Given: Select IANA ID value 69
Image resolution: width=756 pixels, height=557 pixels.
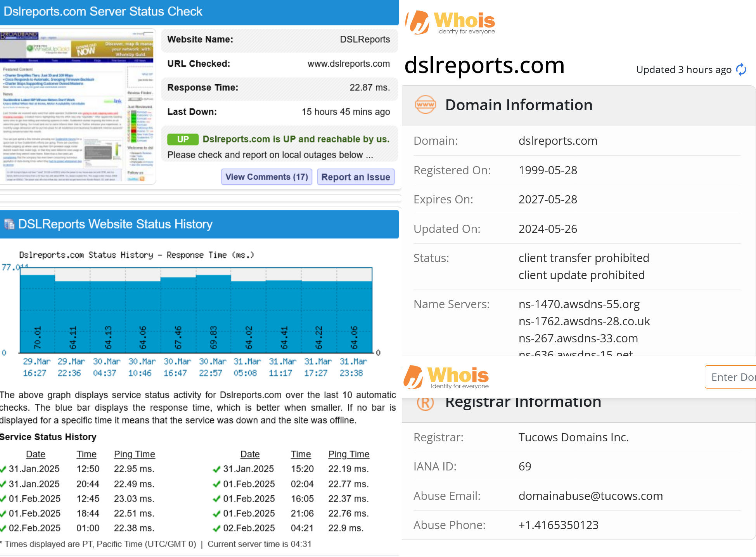Looking at the screenshot, I should coord(525,467).
